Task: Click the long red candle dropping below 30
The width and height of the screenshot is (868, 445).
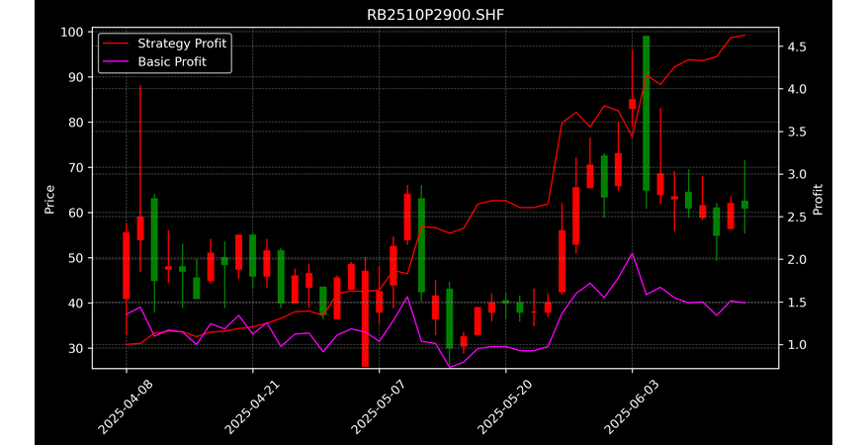Action: point(366,318)
